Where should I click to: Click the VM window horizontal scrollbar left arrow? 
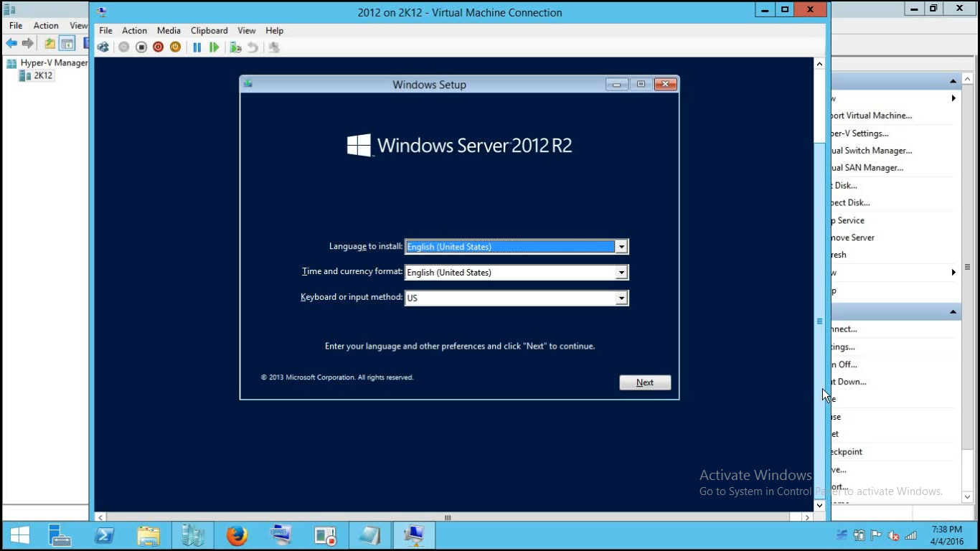tap(100, 517)
